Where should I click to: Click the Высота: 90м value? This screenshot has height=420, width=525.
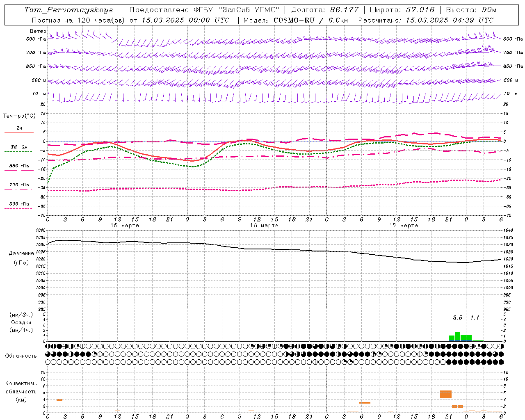click(x=471, y=10)
